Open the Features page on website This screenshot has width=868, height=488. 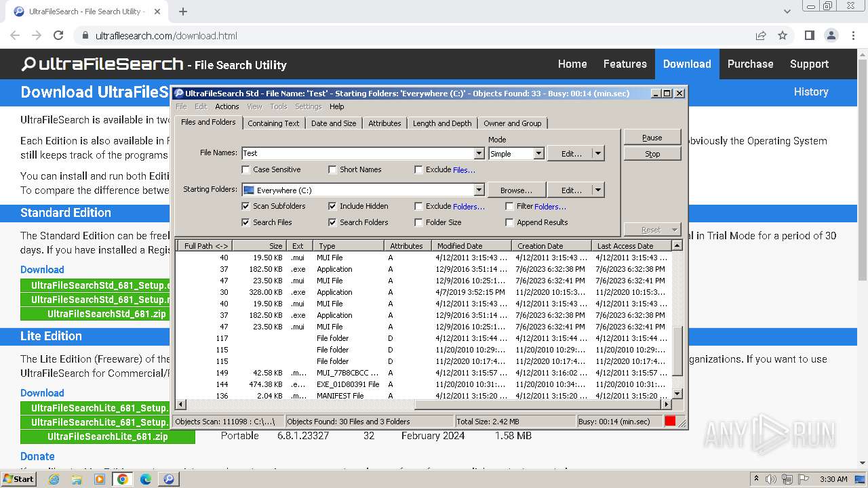(625, 64)
